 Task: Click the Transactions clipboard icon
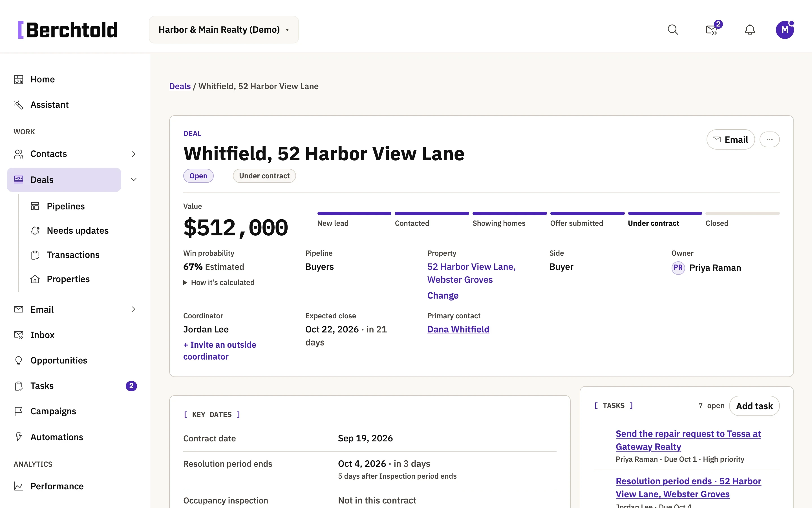coord(35,255)
